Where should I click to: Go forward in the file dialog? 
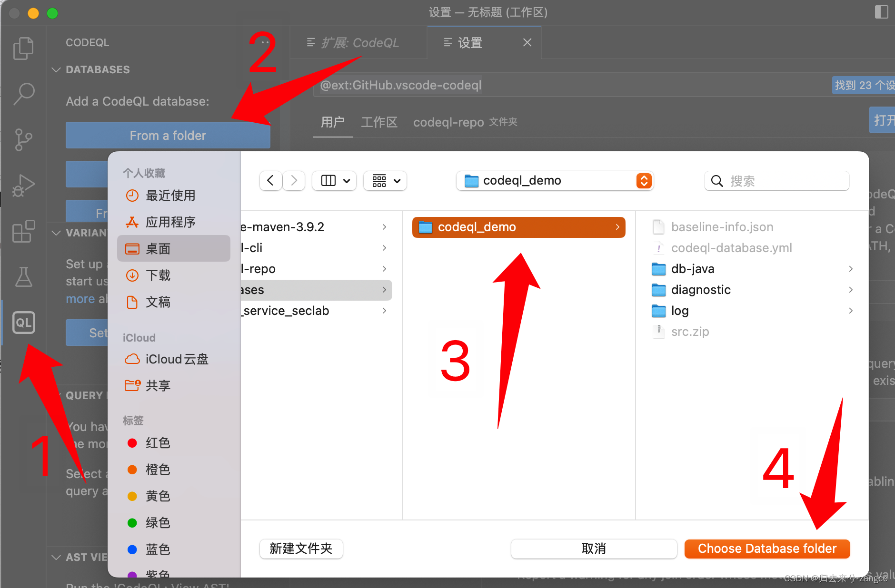coord(294,181)
